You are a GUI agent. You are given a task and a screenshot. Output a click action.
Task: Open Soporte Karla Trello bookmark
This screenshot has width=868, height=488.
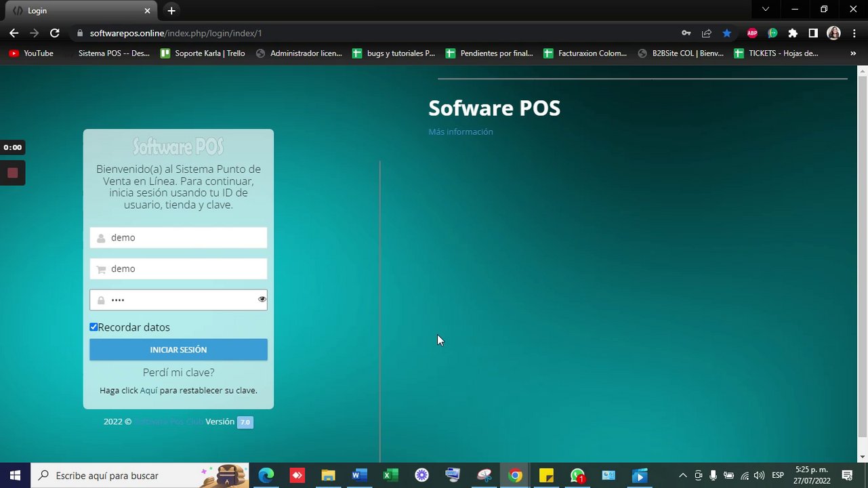(x=203, y=53)
